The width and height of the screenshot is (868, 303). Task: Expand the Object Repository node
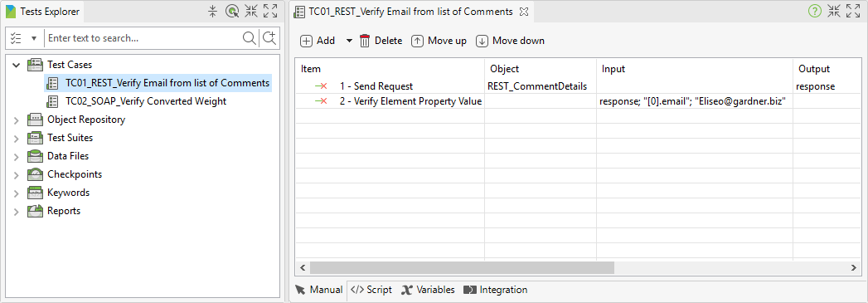click(x=17, y=120)
